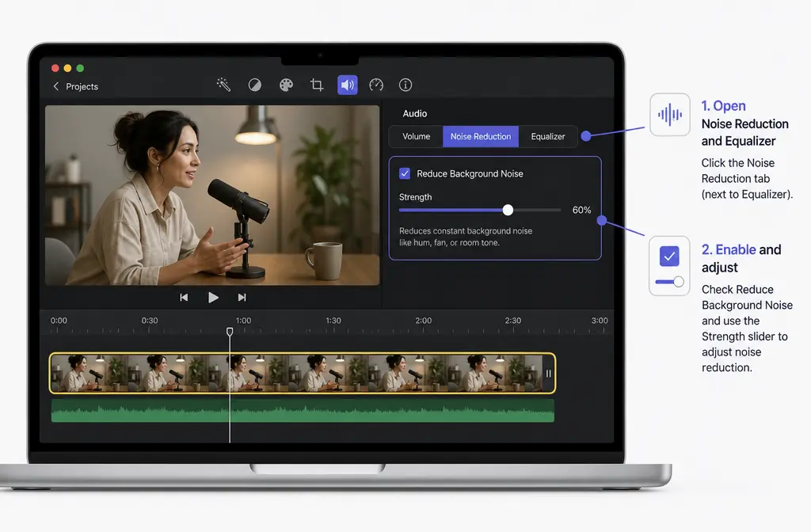Click the 1:30 mark on timeline ruler
The height and width of the screenshot is (532, 811).
click(x=333, y=321)
